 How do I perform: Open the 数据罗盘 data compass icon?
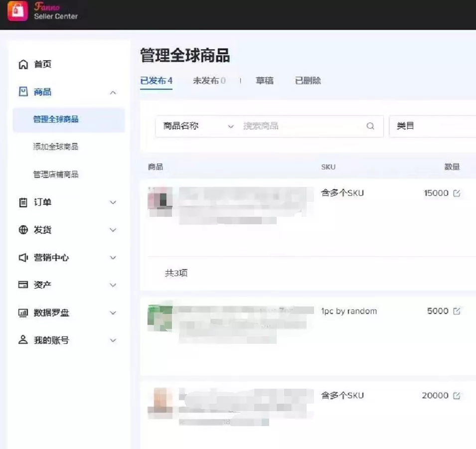coord(23,313)
